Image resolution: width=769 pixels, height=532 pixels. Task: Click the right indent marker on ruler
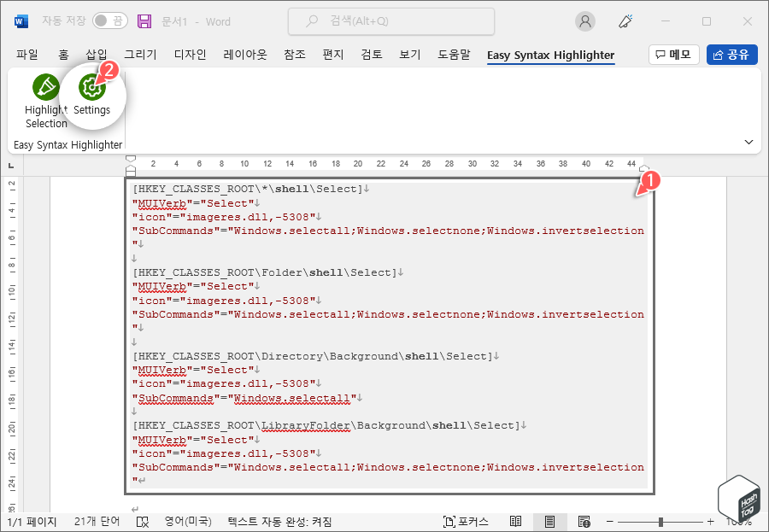(x=644, y=168)
